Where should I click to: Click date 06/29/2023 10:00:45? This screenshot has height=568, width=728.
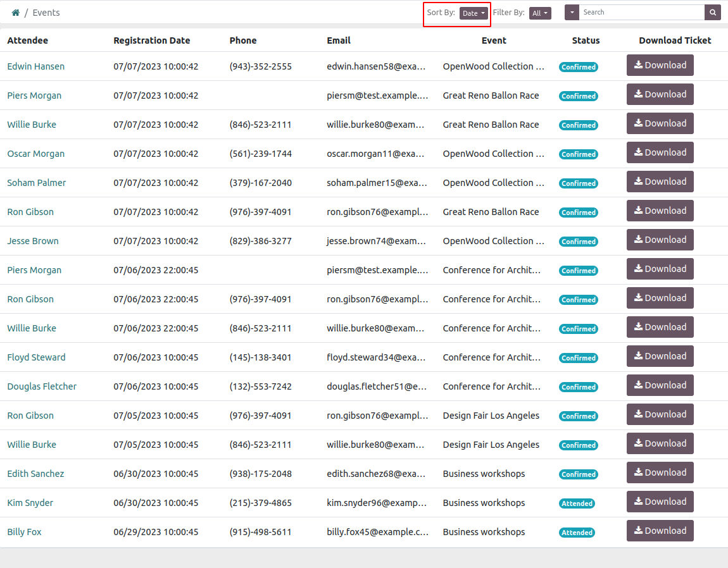pos(156,532)
